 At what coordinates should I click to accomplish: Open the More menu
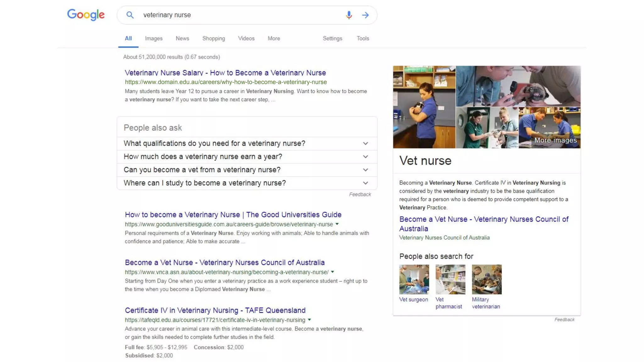274,38
